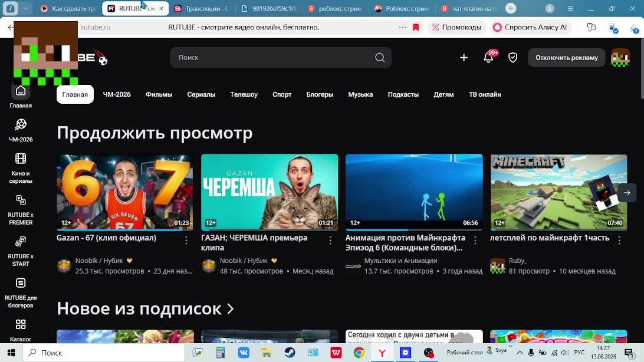Open Yandex Browser icon in taskbar
This screenshot has height=362, width=644.
point(382,353)
